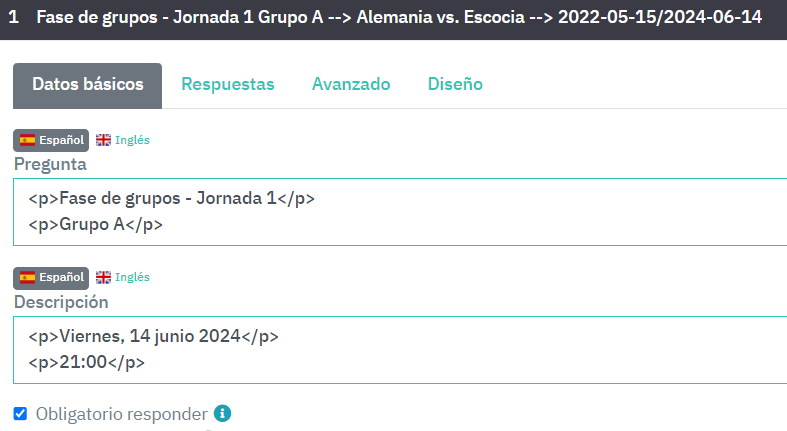Image resolution: width=787 pixels, height=431 pixels.
Task: Click the "Viernes, 14 junio 2024" line
Action: 153,336
